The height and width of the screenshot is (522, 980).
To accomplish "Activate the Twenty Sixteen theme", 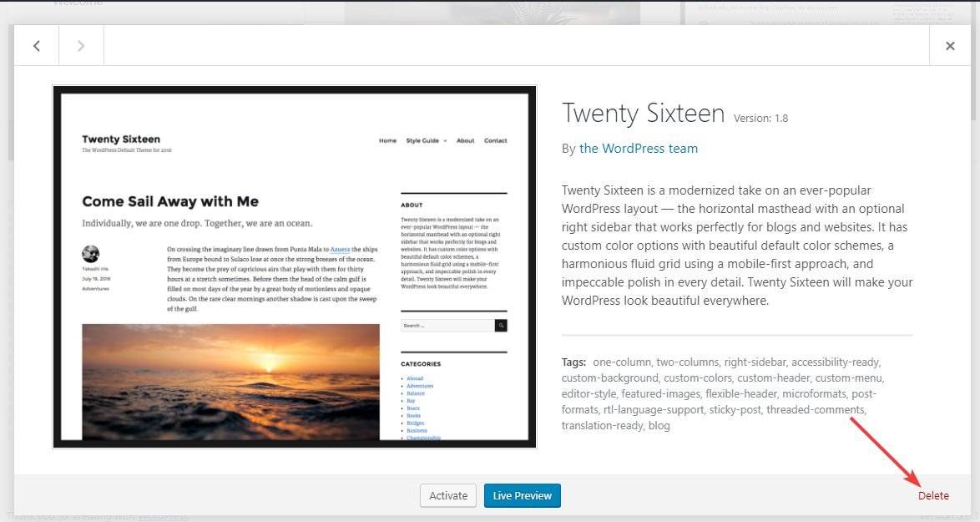I will click(x=448, y=495).
